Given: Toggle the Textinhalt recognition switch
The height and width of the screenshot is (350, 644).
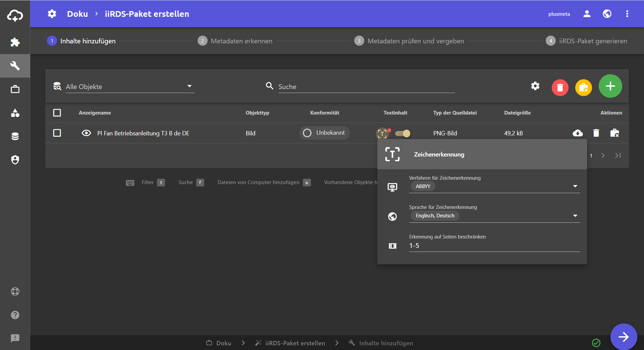Looking at the screenshot, I should point(402,133).
